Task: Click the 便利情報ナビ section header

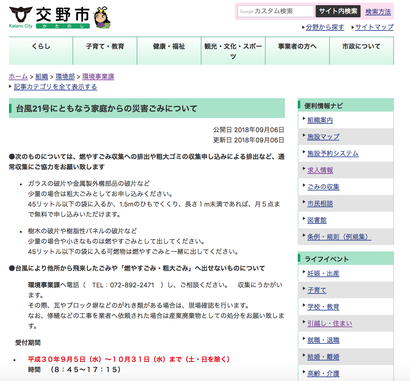Action: coord(346,105)
